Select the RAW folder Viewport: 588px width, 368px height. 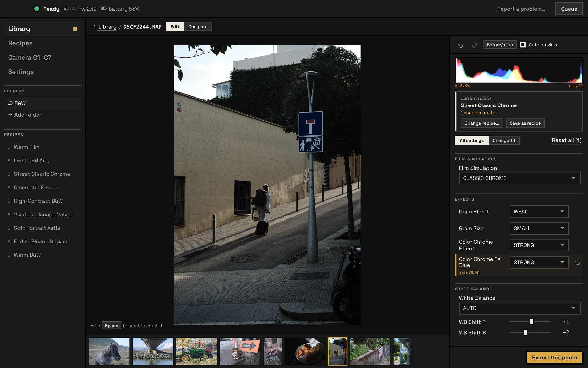[x=42, y=103]
